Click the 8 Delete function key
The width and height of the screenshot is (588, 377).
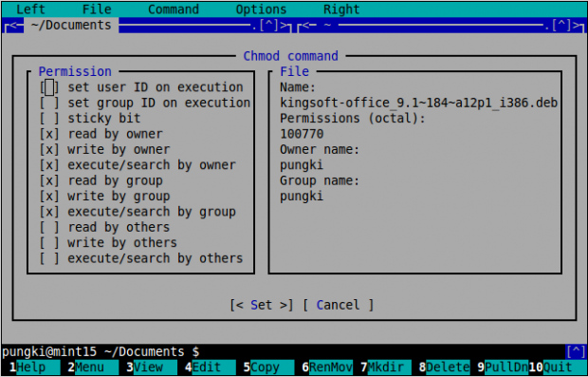(445, 367)
